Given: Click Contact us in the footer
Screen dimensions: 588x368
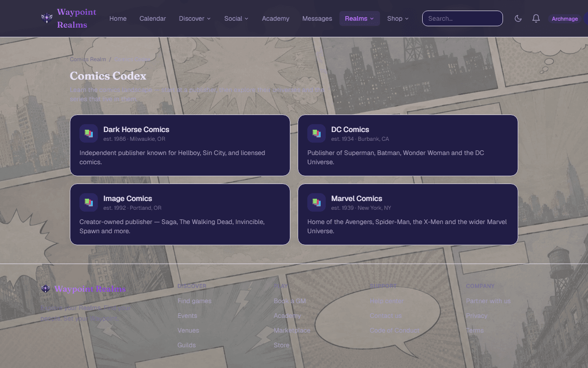Looking at the screenshot, I should coord(386,316).
